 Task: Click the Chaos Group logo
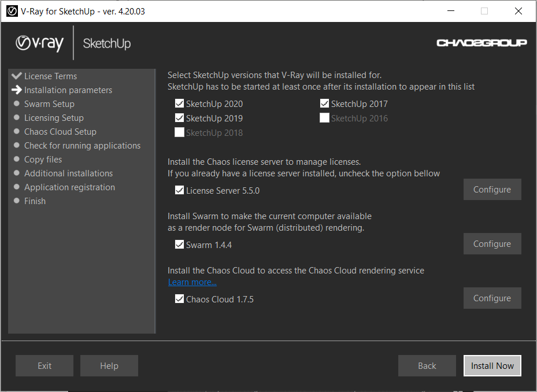point(482,43)
